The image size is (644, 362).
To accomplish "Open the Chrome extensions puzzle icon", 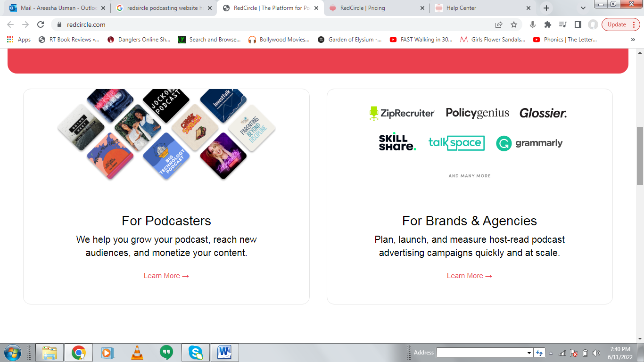I will coord(547,25).
